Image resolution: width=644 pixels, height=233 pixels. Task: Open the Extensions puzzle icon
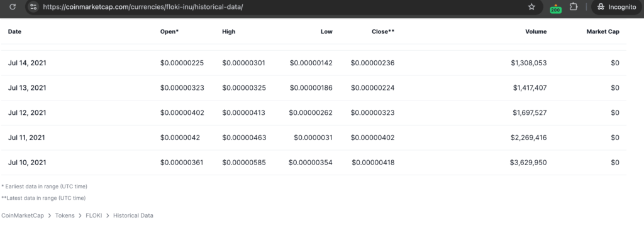[x=574, y=7]
